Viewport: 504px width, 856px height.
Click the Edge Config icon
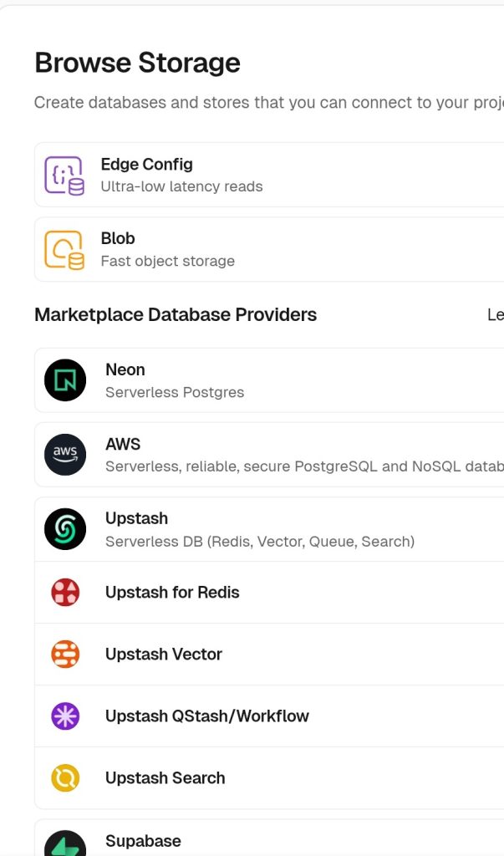coord(64,176)
